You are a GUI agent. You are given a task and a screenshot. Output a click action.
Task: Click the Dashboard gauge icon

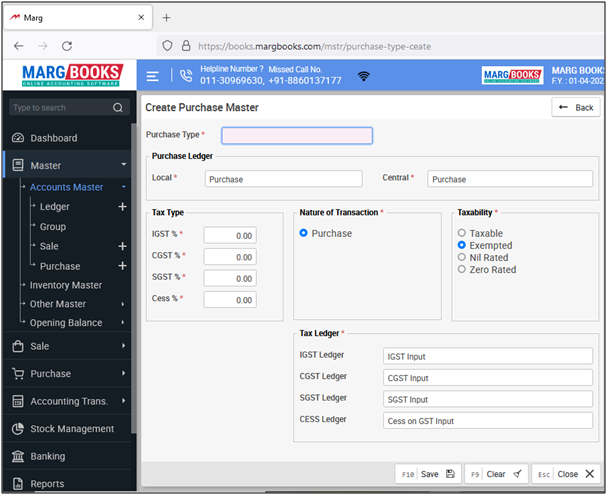pyautogui.click(x=18, y=138)
